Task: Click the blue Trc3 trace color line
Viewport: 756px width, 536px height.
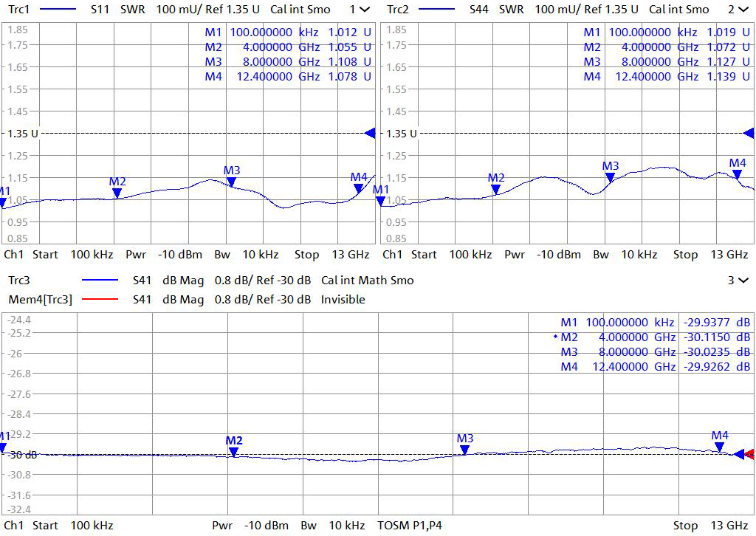Action: (101, 281)
